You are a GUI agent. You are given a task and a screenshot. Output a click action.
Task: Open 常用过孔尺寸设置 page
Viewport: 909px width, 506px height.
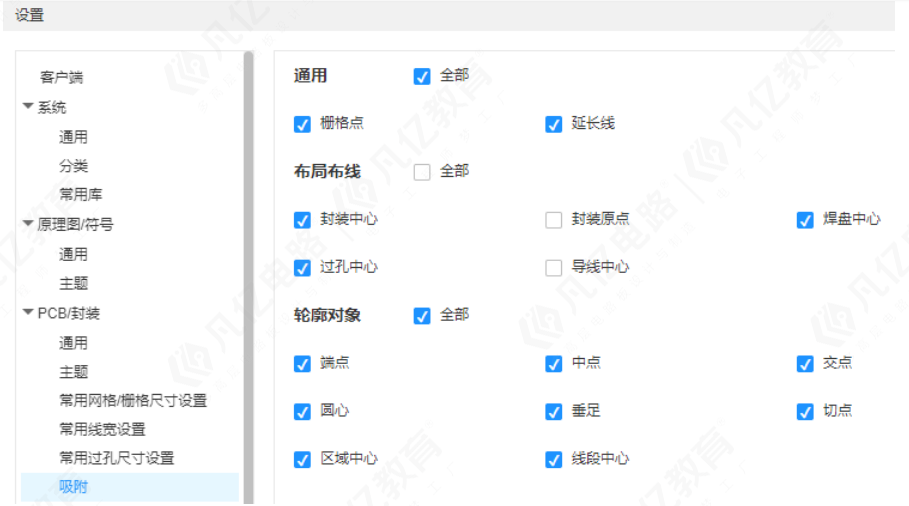(117, 458)
